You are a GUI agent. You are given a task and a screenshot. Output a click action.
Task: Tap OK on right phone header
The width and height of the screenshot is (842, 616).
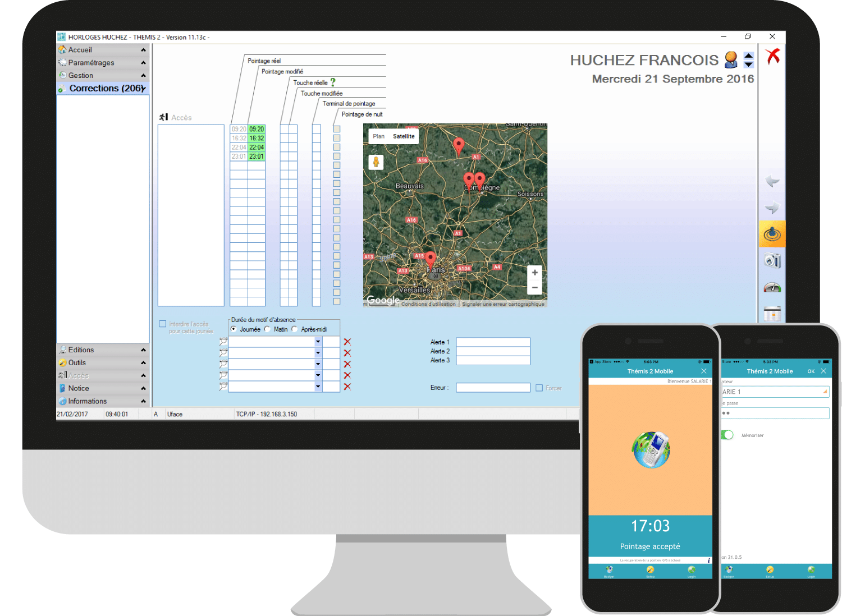pos(811,371)
